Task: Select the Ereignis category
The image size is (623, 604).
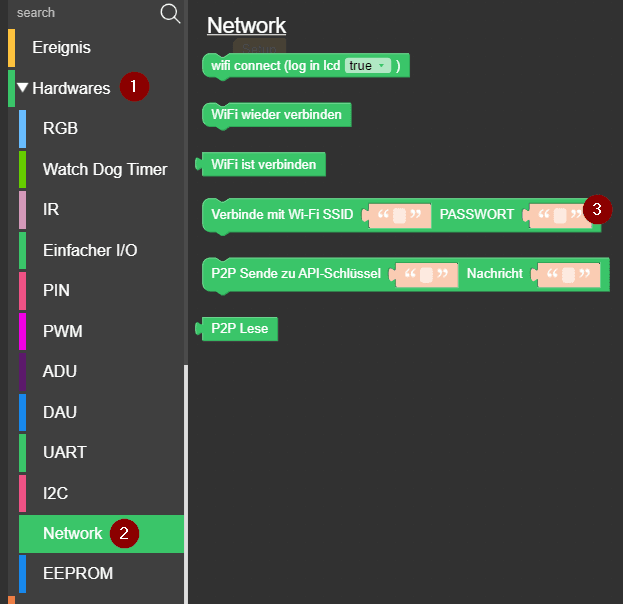Action: tap(62, 47)
